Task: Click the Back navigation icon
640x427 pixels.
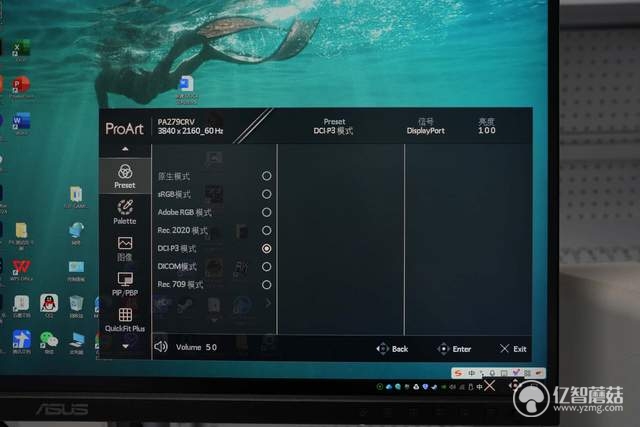Action: (382, 349)
